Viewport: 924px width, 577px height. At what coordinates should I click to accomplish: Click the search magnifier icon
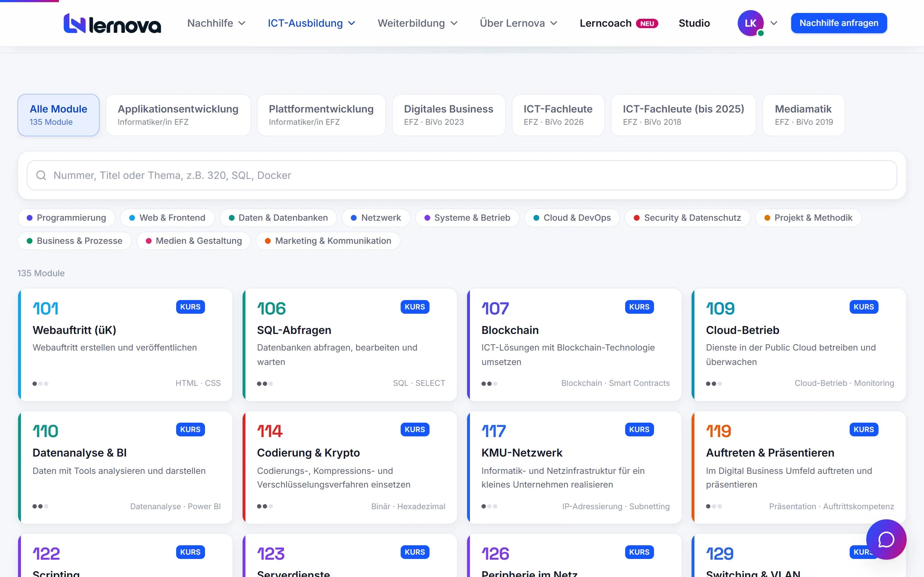click(41, 175)
